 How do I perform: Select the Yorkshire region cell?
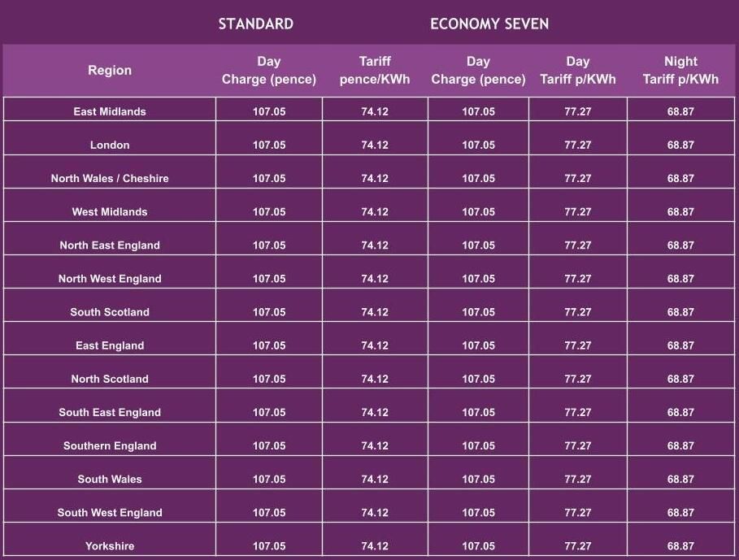[x=110, y=545]
